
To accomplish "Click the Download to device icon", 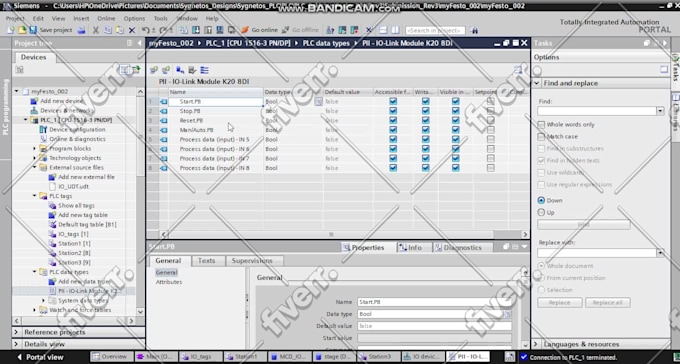I will point(196,30).
